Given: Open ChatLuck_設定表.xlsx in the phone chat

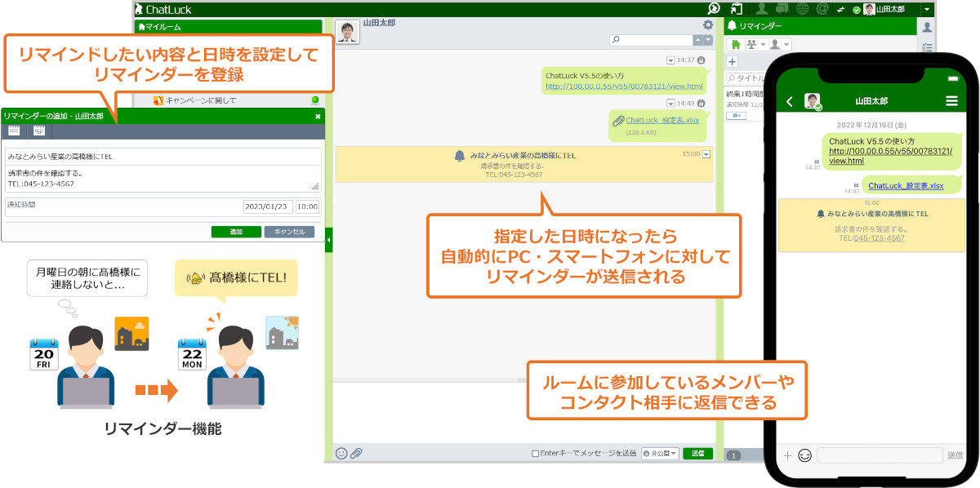Looking at the screenshot, I should pyautogui.click(x=906, y=186).
